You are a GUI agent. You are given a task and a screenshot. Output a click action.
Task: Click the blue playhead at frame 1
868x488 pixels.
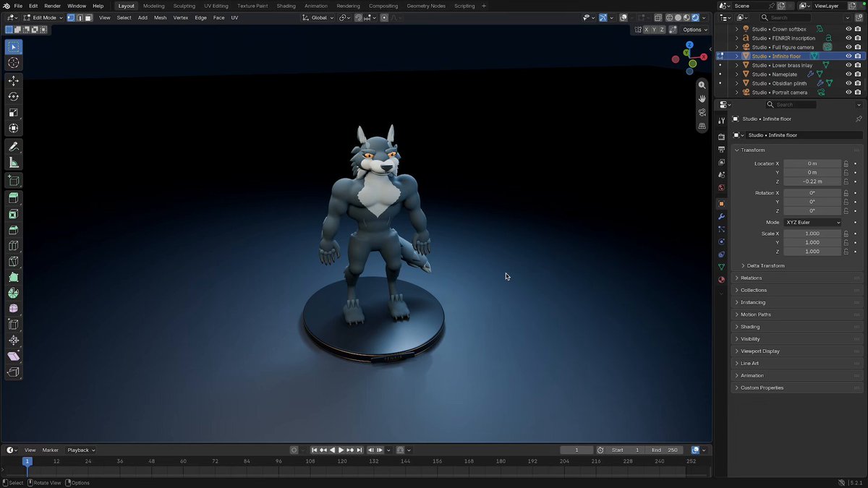(x=27, y=461)
